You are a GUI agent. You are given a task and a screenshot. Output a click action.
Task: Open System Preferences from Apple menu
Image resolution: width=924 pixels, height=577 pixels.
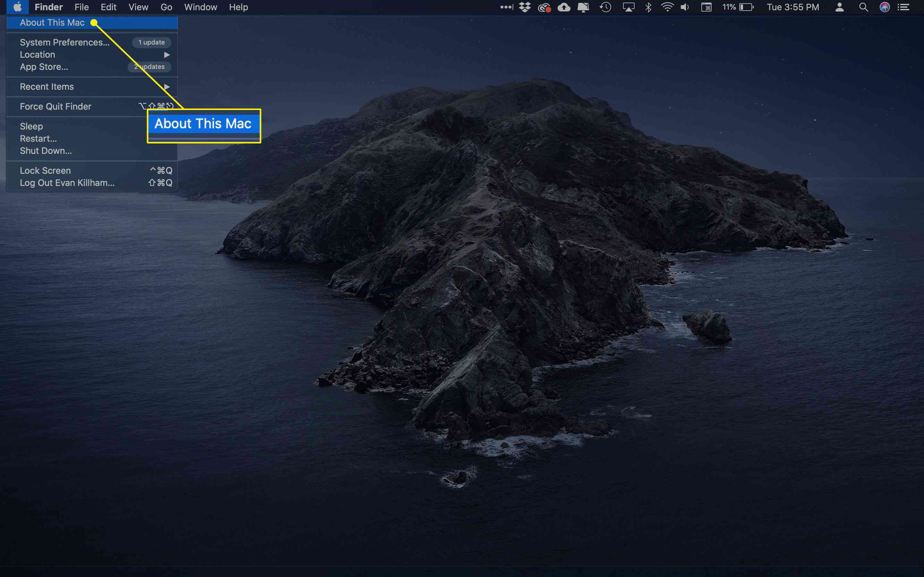point(64,42)
